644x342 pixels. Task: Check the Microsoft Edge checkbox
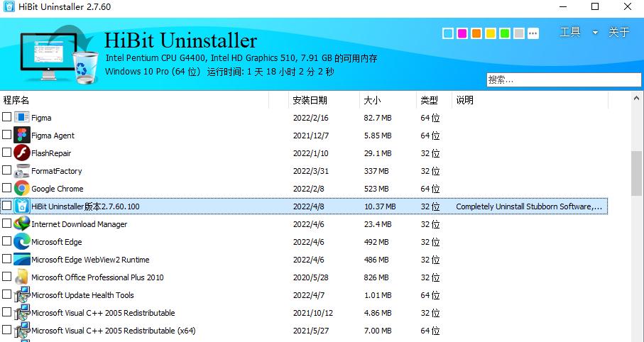point(6,241)
